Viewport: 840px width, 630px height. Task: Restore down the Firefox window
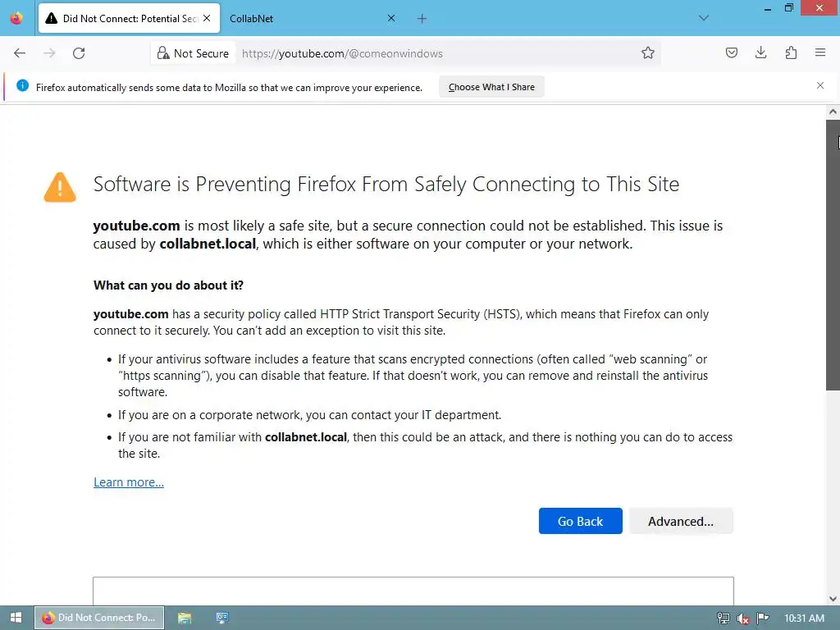(788, 8)
